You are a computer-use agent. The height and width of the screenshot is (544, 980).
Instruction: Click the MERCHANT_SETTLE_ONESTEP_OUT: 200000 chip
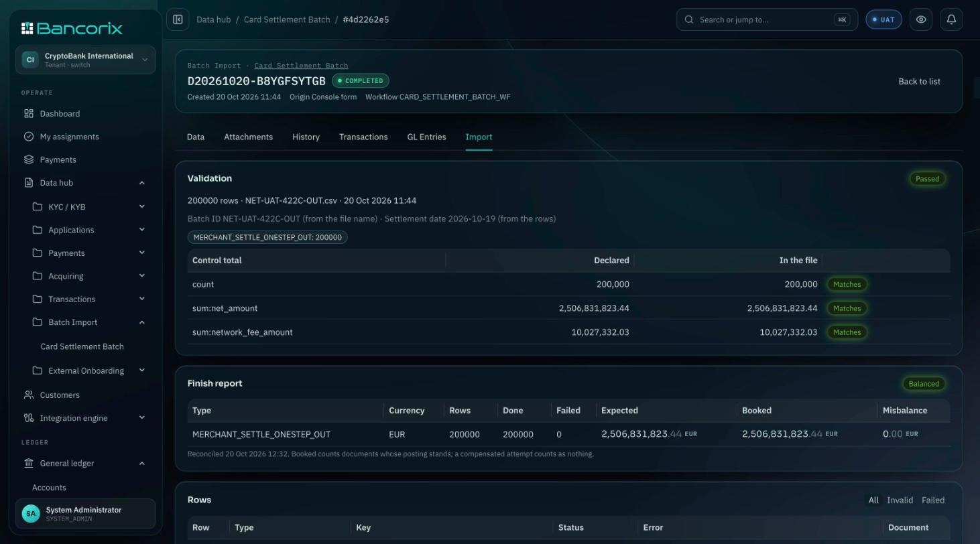point(267,237)
